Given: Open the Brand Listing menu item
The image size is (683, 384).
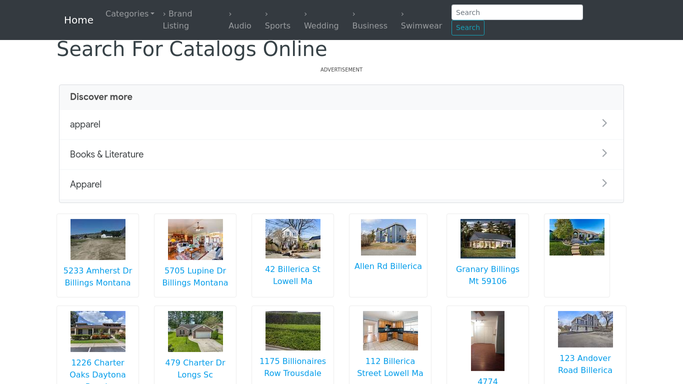Looking at the screenshot, I should [x=178, y=20].
